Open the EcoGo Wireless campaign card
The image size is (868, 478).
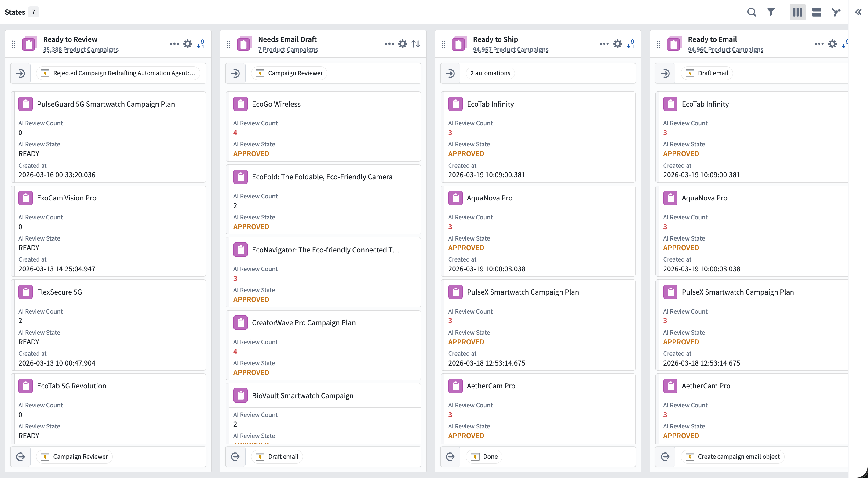[x=276, y=104]
